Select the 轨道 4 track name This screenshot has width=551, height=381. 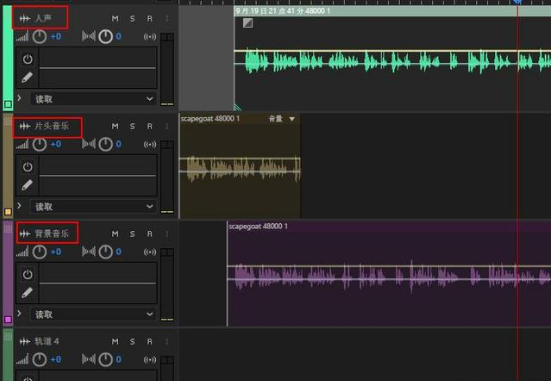(47, 341)
